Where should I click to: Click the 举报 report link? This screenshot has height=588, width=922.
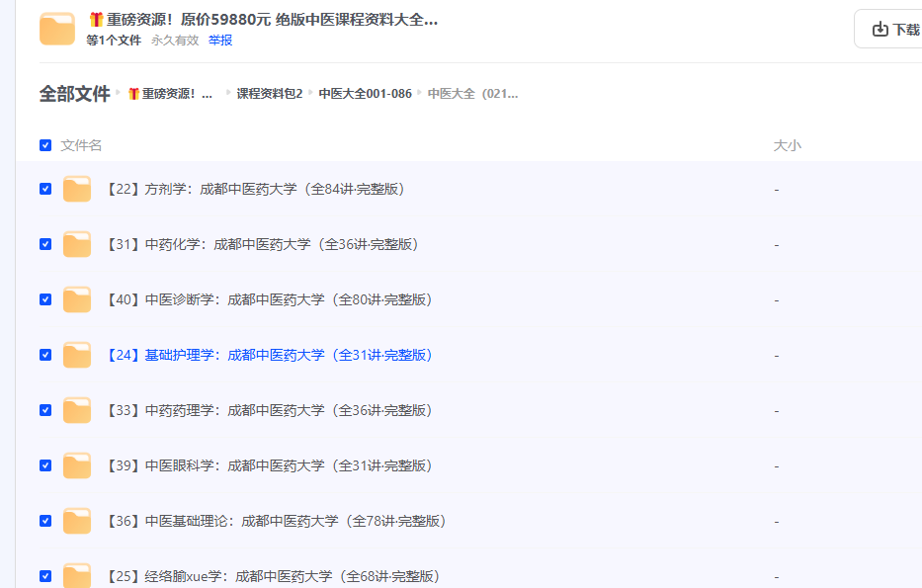click(220, 40)
